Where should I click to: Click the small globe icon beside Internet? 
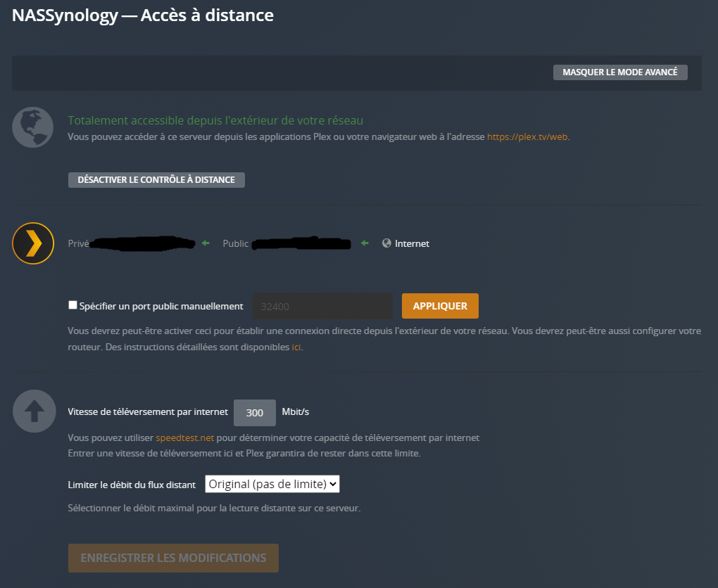(386, 243)
